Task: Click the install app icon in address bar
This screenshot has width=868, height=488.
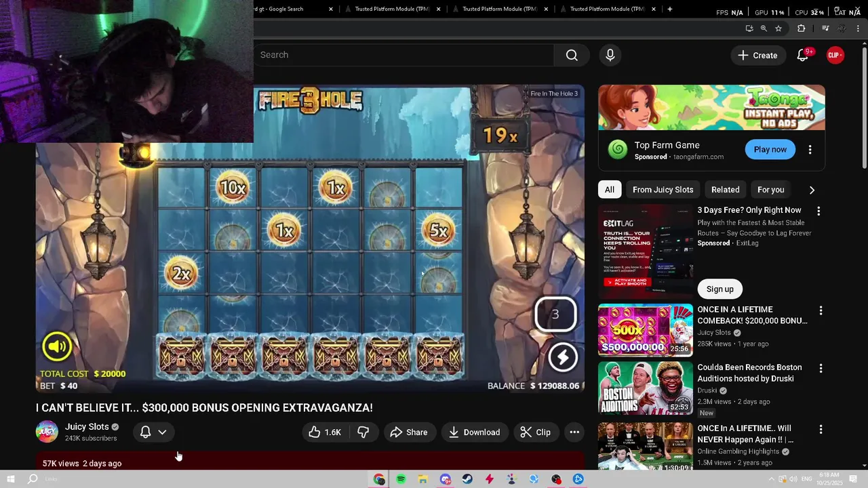Action: 749,28
